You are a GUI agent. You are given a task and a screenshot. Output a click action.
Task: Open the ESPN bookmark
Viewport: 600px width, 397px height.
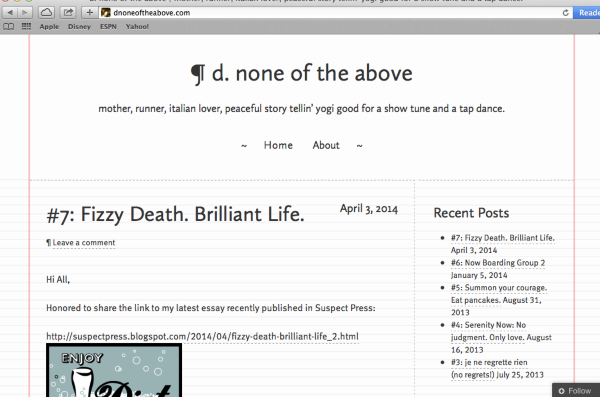(108, 26)
